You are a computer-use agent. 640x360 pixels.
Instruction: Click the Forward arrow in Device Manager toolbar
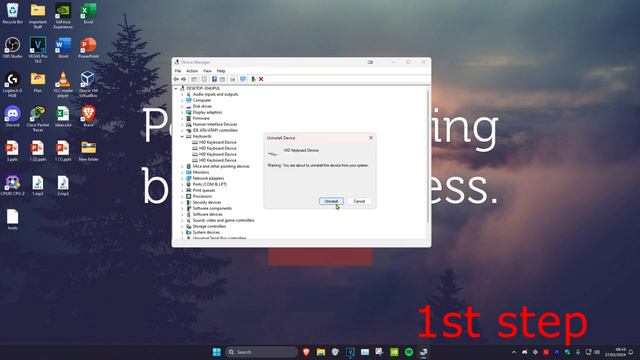184,79
